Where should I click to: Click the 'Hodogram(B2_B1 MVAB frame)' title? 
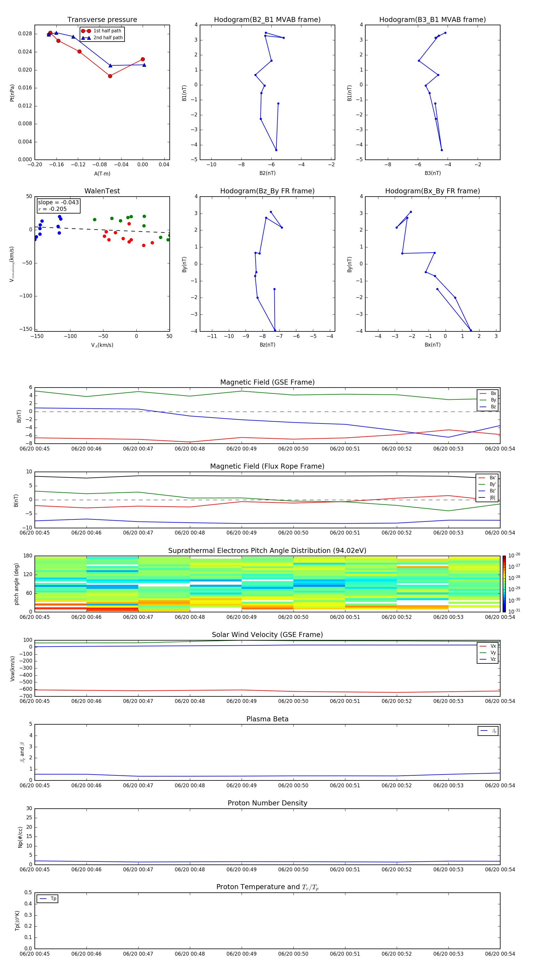point(267,20)
